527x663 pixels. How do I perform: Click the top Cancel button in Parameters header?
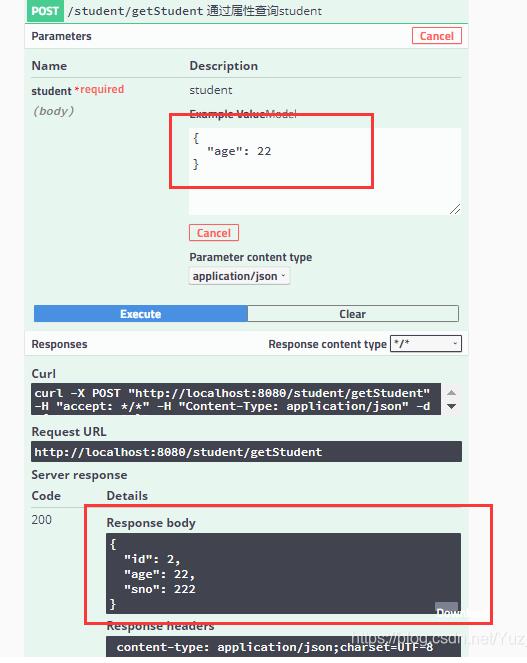(x=436, y=36)
